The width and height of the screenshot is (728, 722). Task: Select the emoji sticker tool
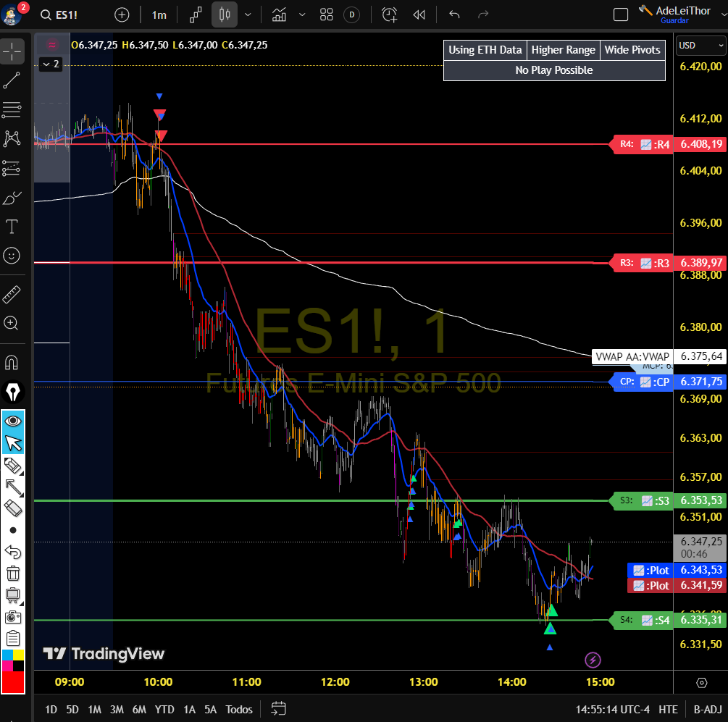click(13, 256)
